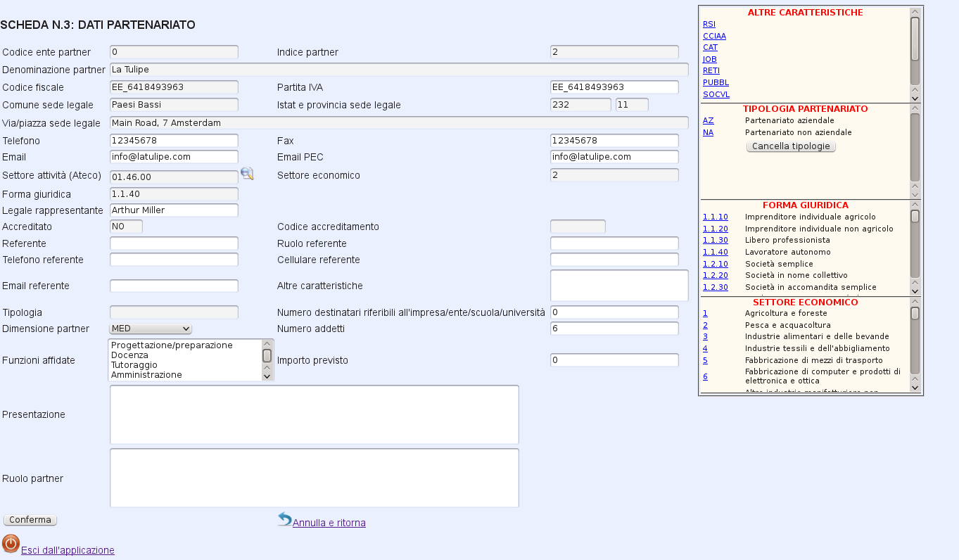The height and width of the screenshot is (560, 959).
Task: Click scroll-down arrow in Altre Caratteristiche panel
Action: (x=915, y=98)
